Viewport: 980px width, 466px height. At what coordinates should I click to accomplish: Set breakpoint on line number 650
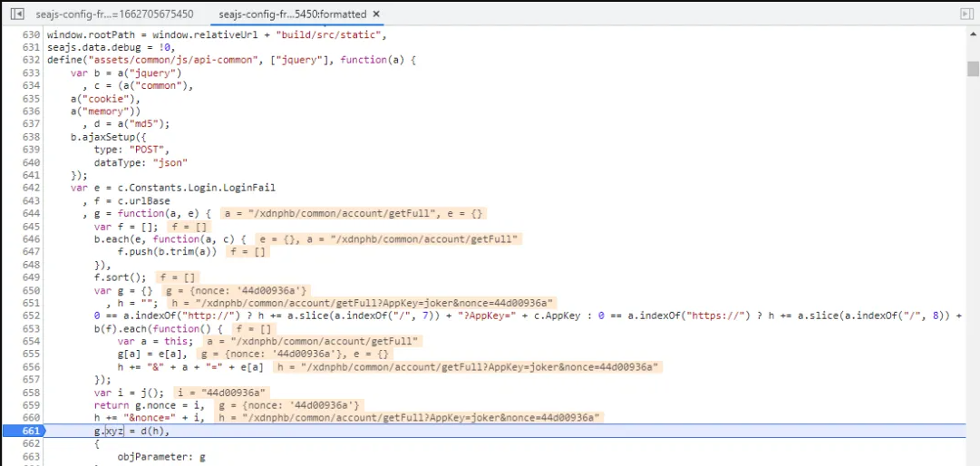[31, 290]
